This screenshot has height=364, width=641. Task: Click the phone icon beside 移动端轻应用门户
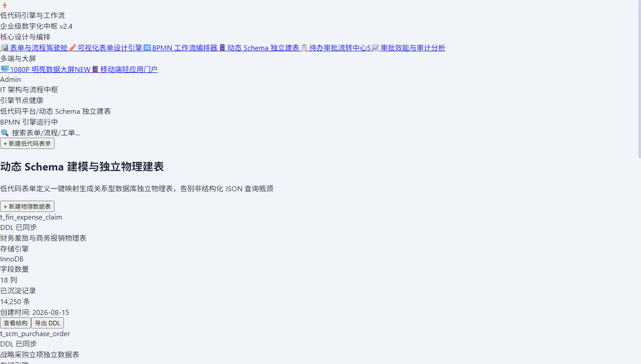coord(95,69)
